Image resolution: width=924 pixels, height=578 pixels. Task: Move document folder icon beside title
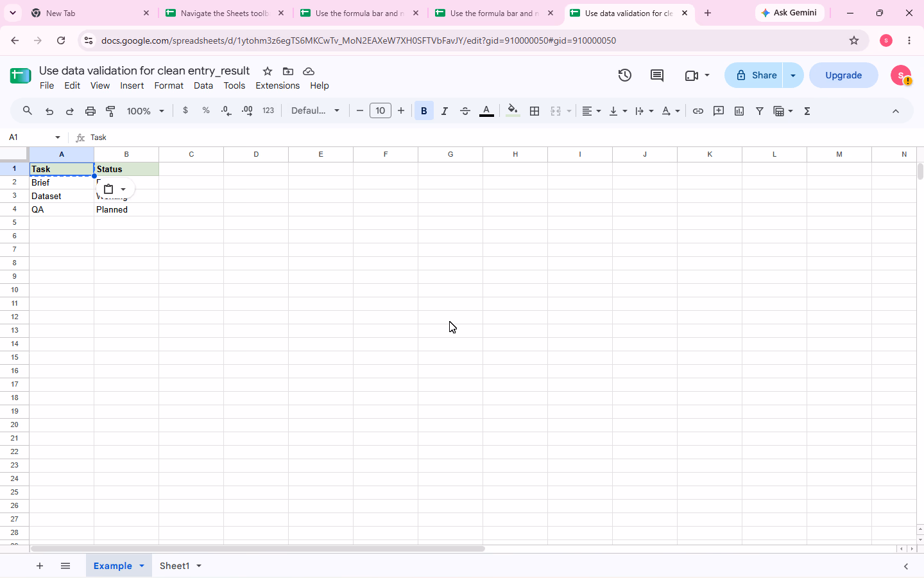click(288, 71)
